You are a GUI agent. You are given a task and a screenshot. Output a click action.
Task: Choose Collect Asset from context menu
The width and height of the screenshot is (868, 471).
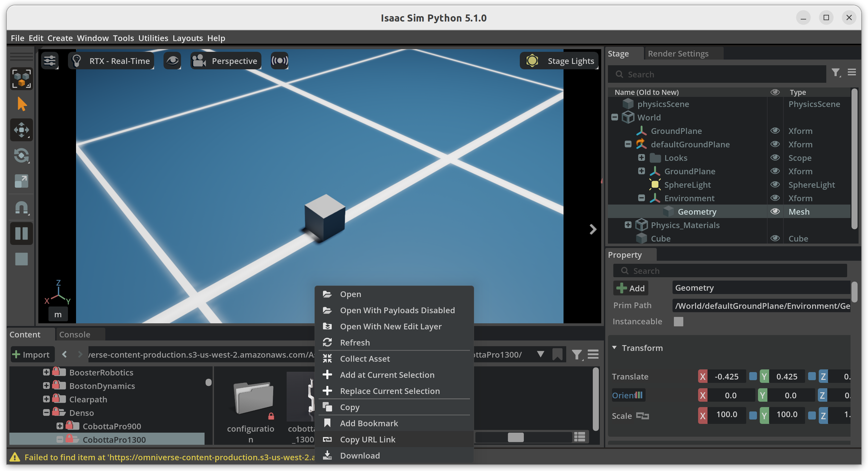tap(365, 359)
